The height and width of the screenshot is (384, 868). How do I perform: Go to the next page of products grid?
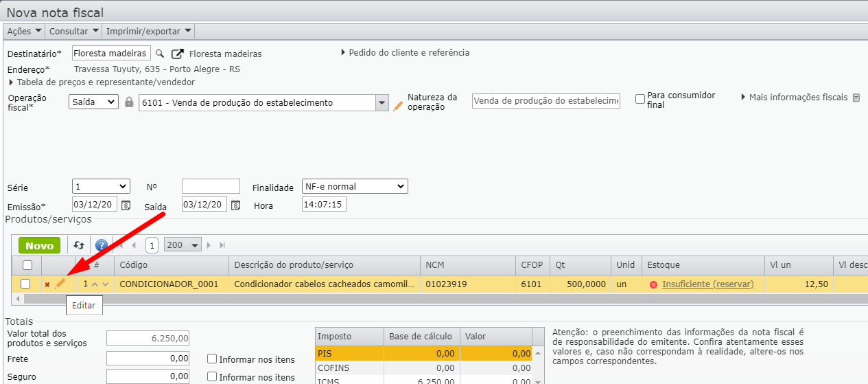coord(209,245)
